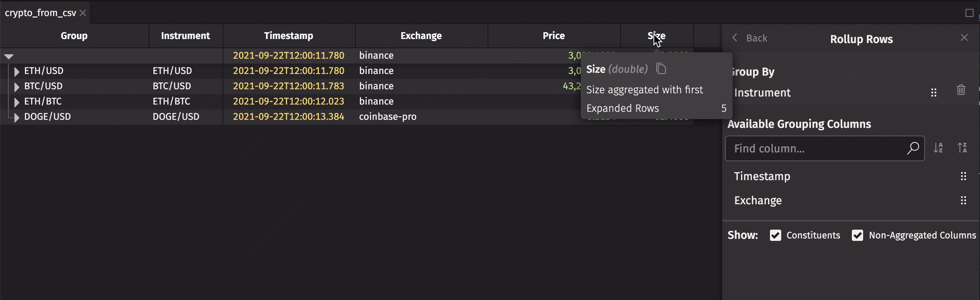The height and width of the screenshot is (300, 980).
Task: Expand the BTC/USD group row
Action: (x=16, y=86)
